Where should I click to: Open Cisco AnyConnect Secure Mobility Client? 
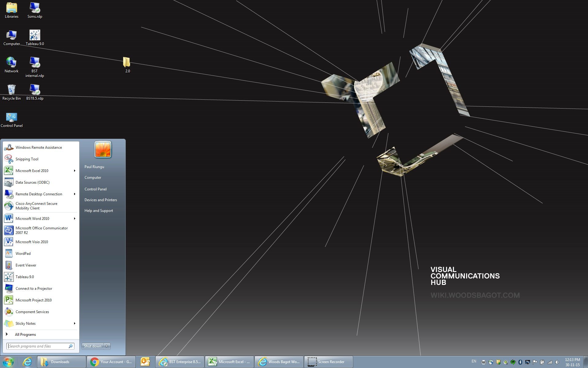click(x=36, y=206)
